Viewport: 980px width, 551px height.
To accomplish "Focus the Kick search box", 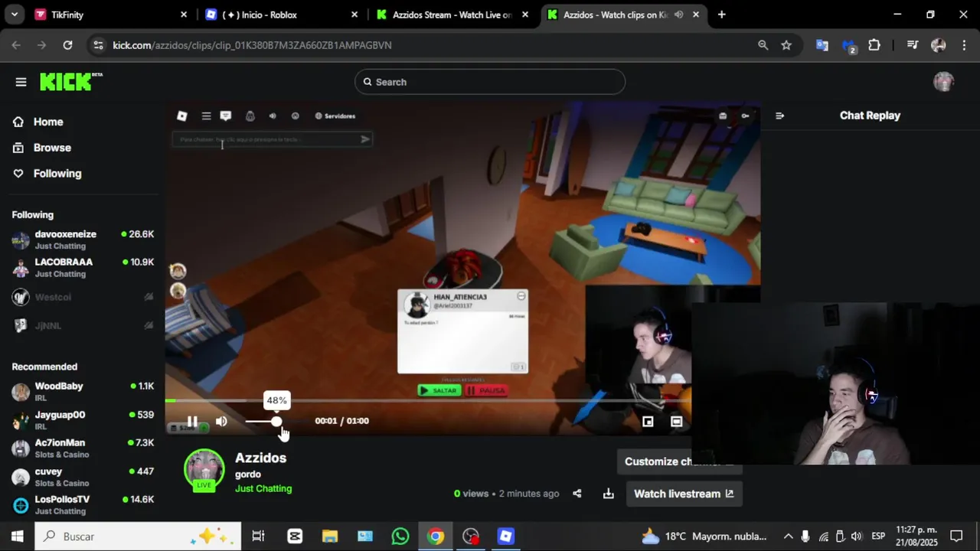I will tap(490, 82).
